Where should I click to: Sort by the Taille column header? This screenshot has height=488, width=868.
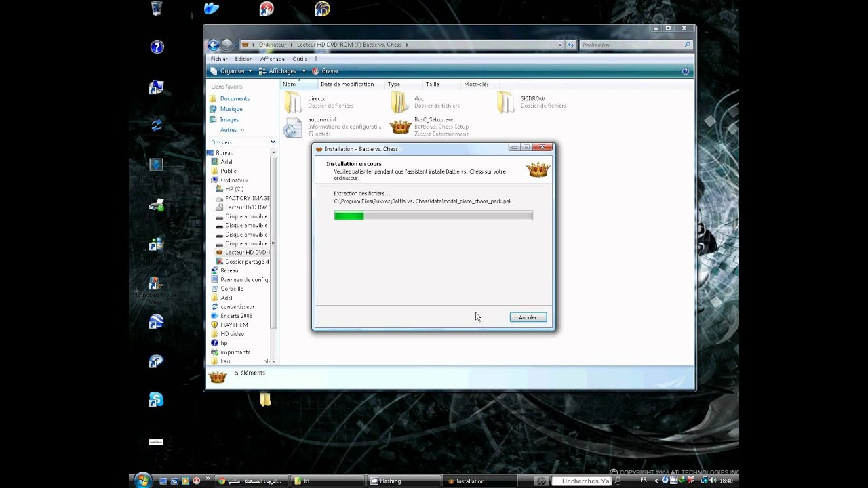441,84
